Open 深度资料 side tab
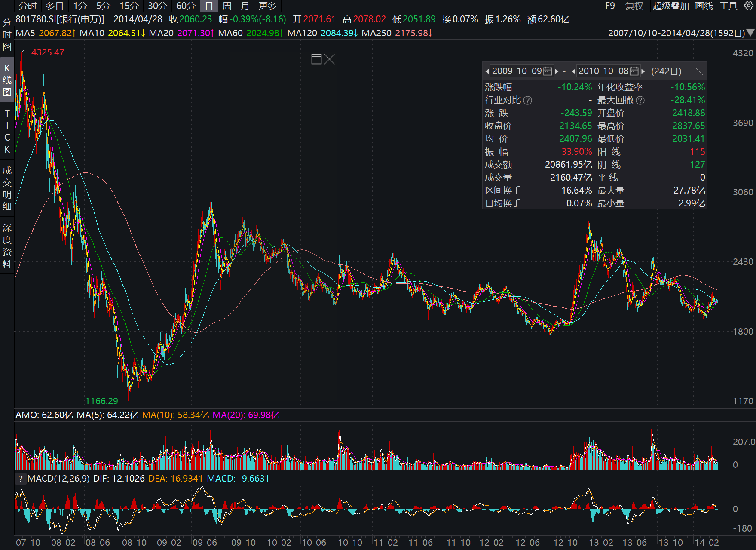Image resolution: width=756 pixels, height=550 pixels. click(x=7, y=246)
